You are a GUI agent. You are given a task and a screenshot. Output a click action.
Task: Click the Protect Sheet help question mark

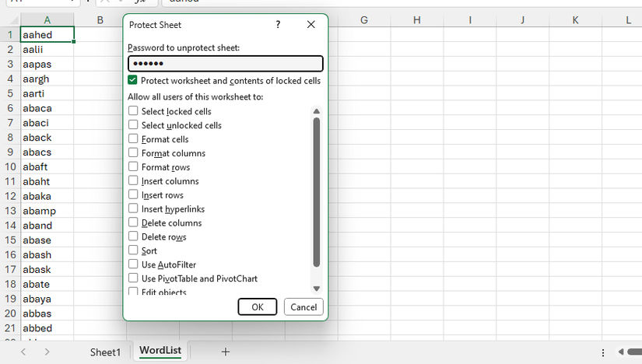tap(278, 25)
